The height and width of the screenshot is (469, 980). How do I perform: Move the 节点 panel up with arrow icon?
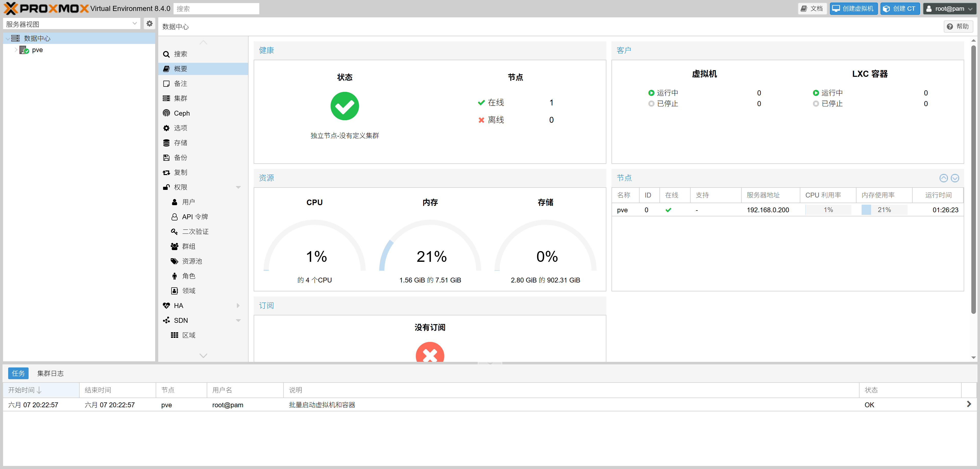[x=944, y=178]
